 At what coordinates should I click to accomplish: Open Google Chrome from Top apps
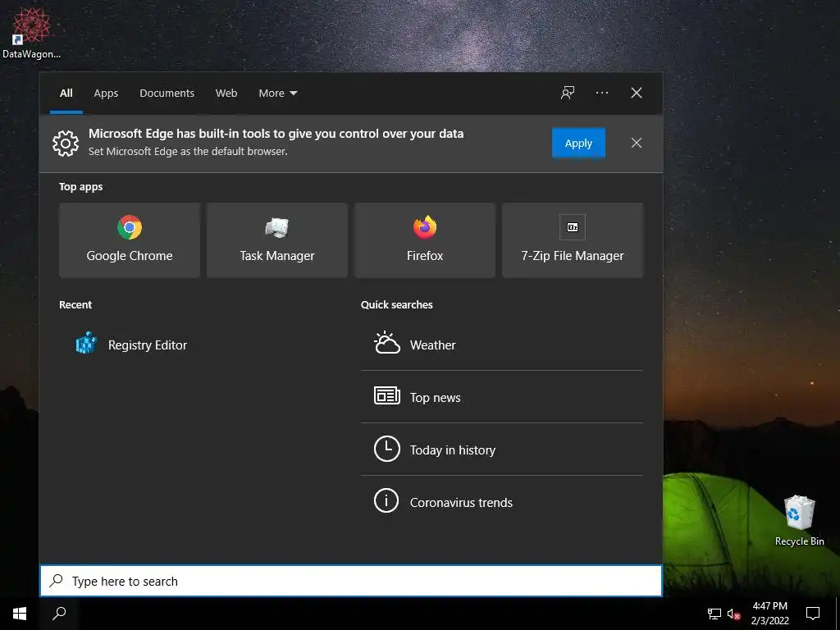(x=130, y=240)
